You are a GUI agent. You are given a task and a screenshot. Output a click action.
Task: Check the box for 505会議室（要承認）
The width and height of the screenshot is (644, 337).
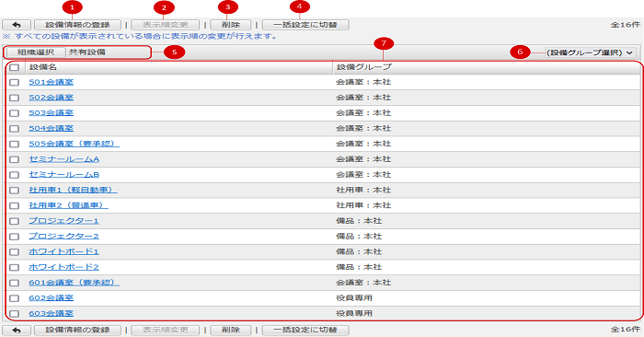[15, 144]
